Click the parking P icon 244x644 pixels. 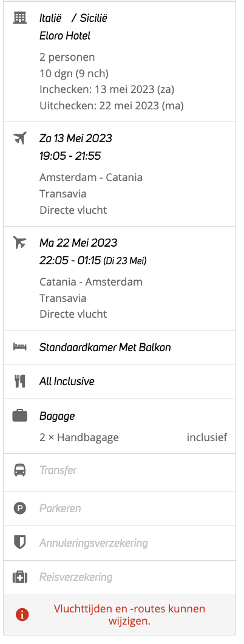(19, 509)
